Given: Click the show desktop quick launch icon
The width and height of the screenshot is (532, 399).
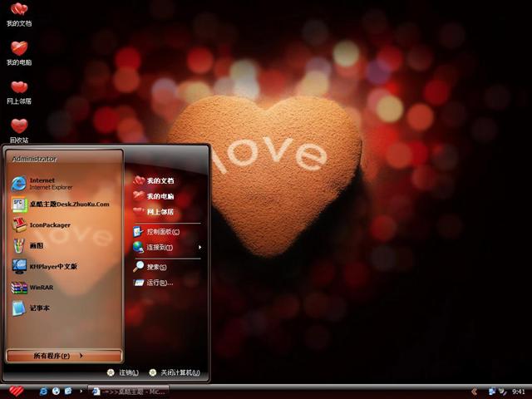Looking at the screenshot, I should [68, 392].
